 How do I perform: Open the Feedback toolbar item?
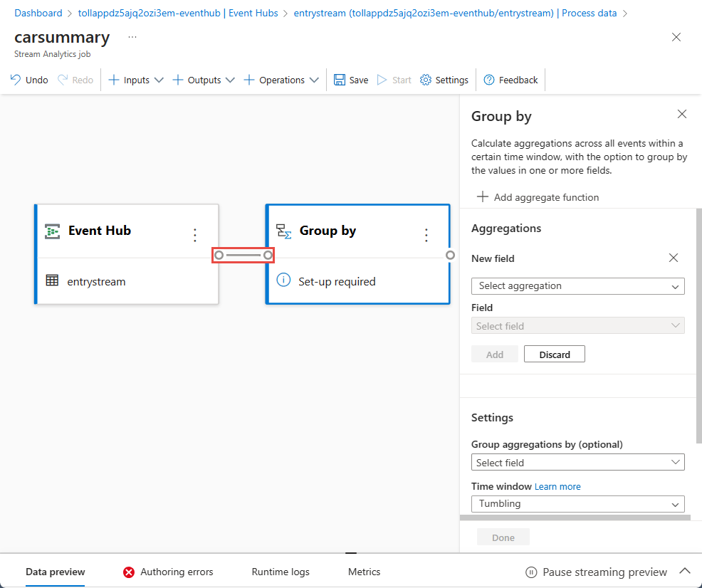510,80
